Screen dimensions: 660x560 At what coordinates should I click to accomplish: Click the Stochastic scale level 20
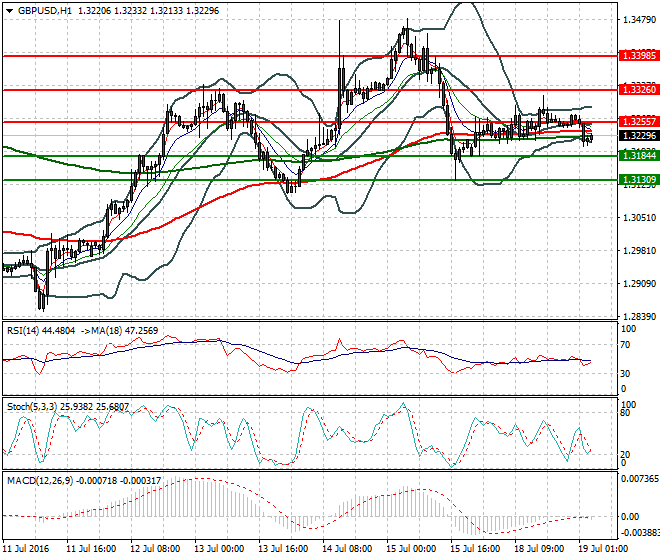tap(625, 455)
